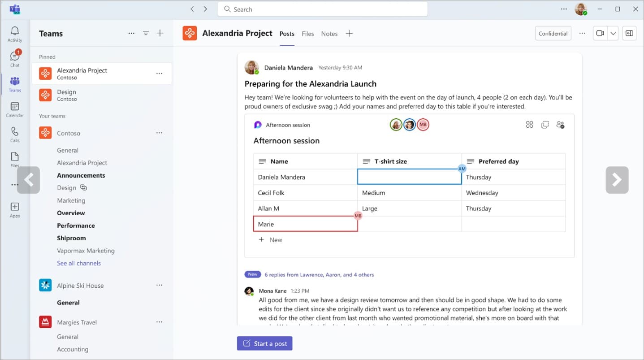Open the Calls phone icon

click(15, 131)
